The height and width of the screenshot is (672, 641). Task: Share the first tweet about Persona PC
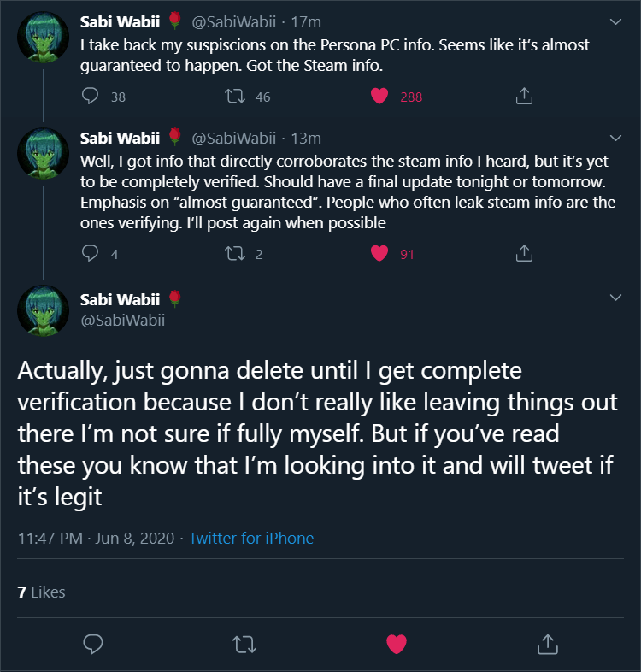(x=524, y=97)
